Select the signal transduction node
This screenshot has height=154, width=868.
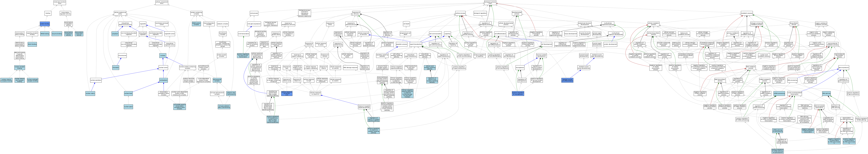(416, 44)
